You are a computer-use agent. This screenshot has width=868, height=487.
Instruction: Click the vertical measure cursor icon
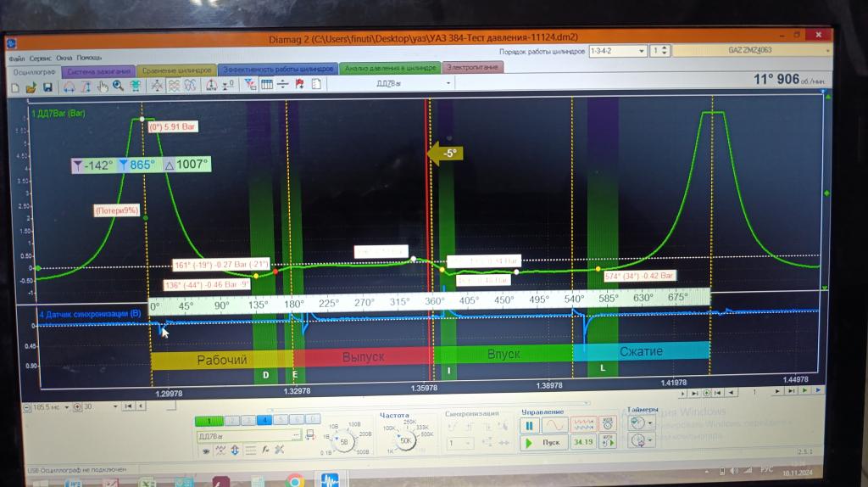point(86,87)
